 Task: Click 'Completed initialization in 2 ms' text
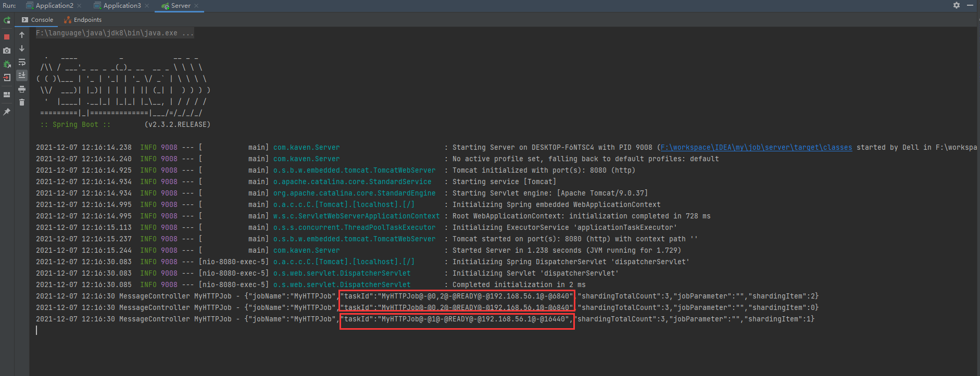[x=519, y=285]
